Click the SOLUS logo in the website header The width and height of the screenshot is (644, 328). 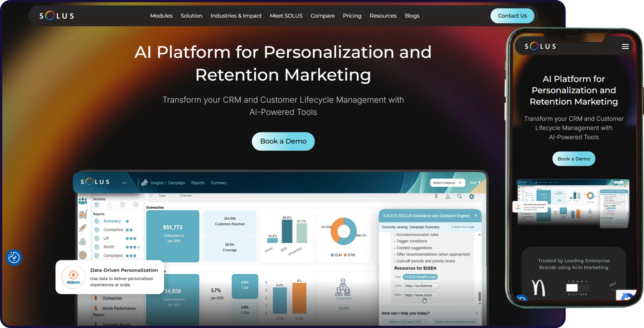[x=57, y=16]
